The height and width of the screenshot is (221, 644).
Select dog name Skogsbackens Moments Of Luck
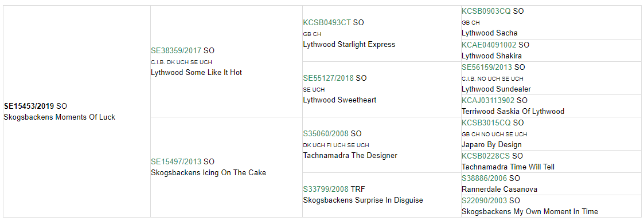(x=60, y=117)
